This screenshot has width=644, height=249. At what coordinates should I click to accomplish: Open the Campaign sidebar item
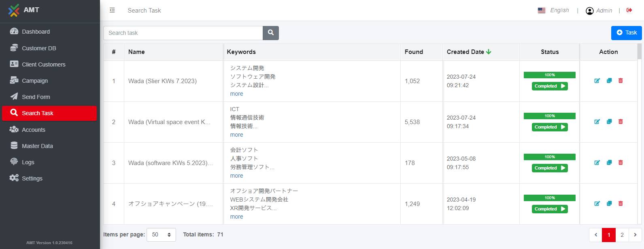[x=50, y=80]
